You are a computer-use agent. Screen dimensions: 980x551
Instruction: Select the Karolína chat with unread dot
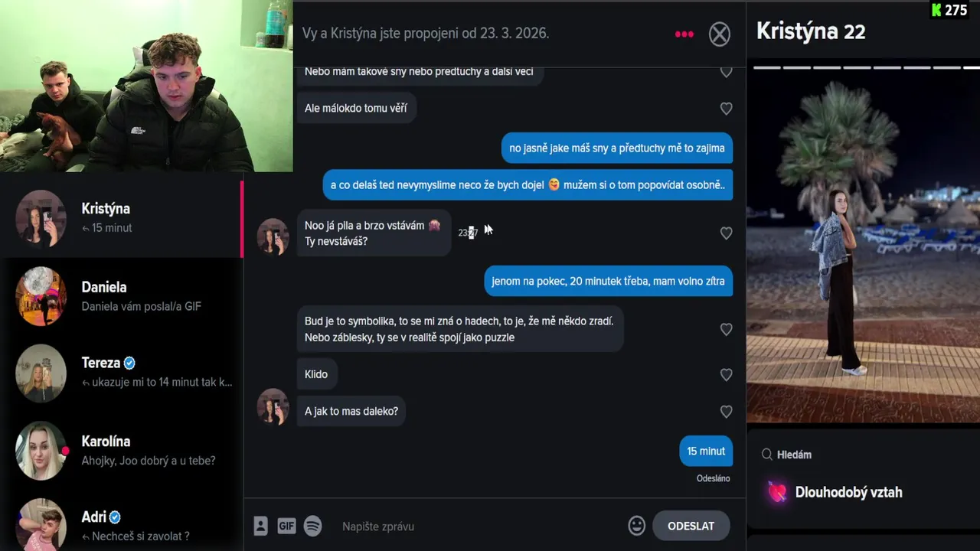point(122,450)
